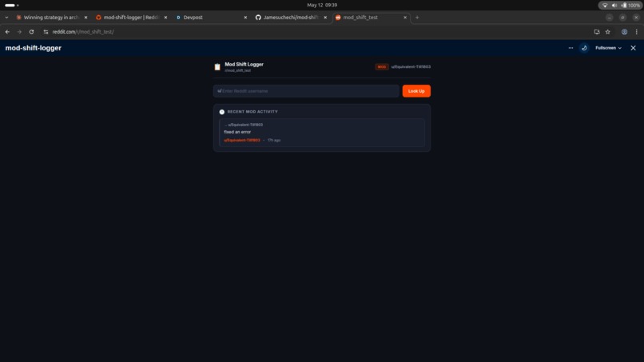Click the RECENT MOD ACTIVITY heading
644x362 pixels.
[252, 112]
